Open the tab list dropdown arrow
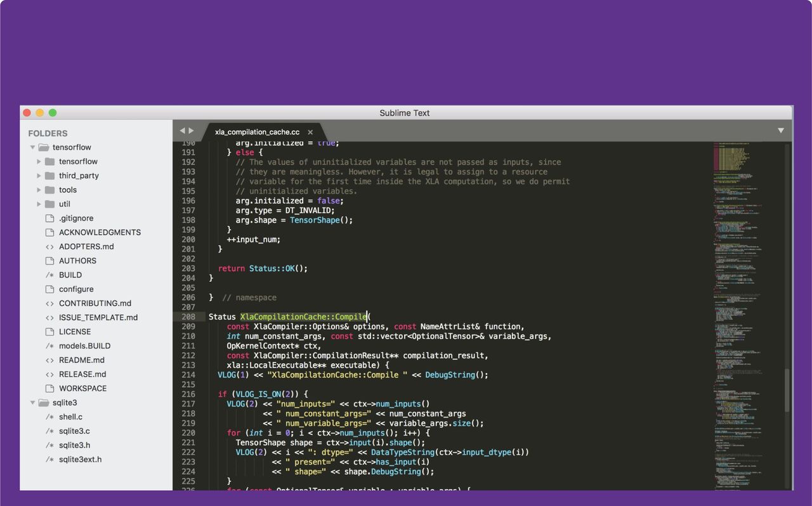This screenshot has height=506, width=812. (781, 130)
